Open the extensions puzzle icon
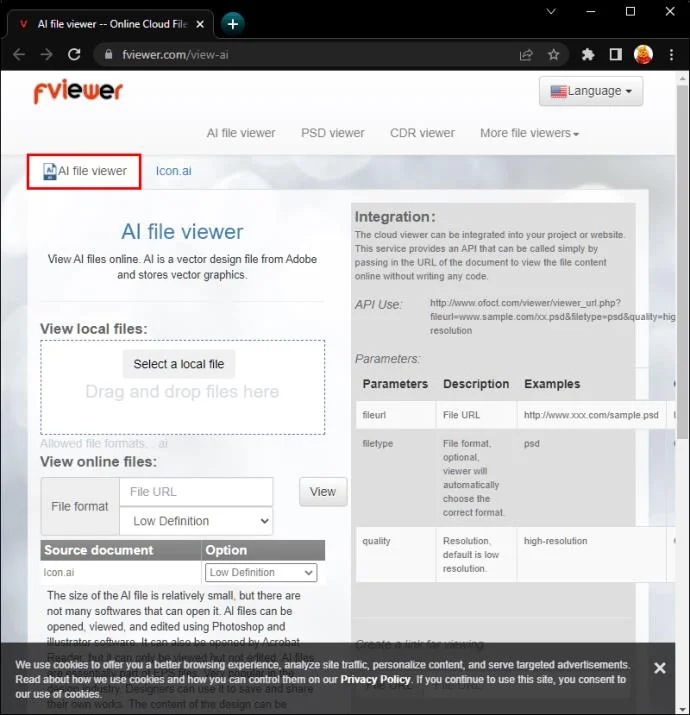This screenshot has width=690, height=715. pos(588,55)
